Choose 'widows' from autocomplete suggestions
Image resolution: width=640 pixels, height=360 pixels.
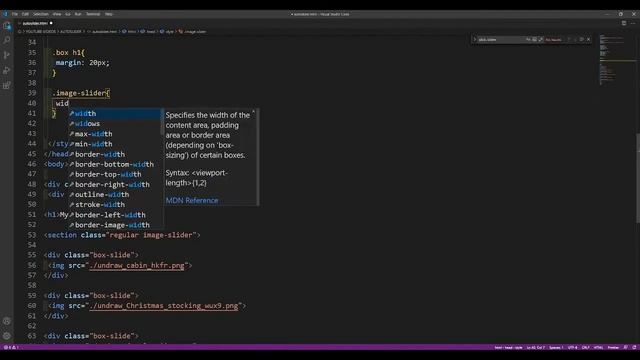(116, 124)
